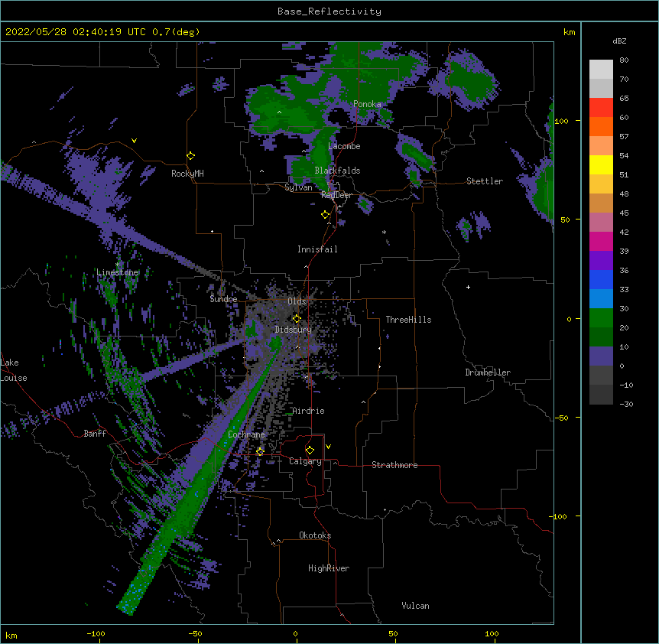Select the yellow V marker east of Calgary
The width and height of the screenshot is (659, 644).
pyautogui.click(x=328, y=447)
